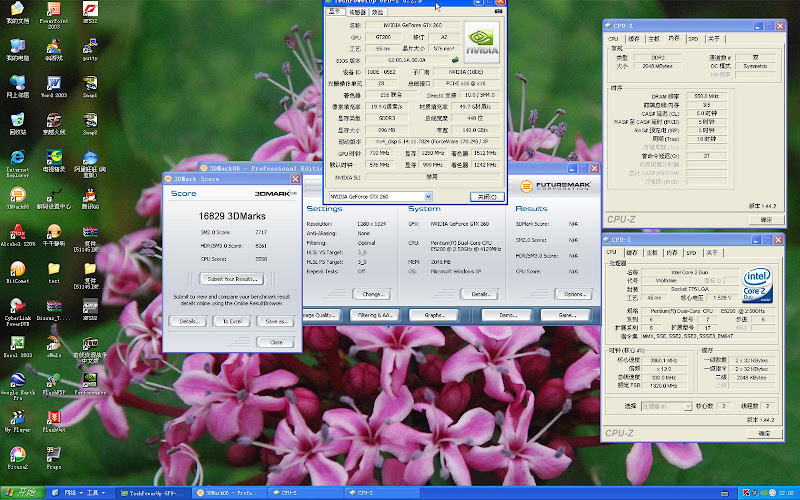Open the Fraps desktop icon
This screenshot has width=800, height=500.
point(54,458)
